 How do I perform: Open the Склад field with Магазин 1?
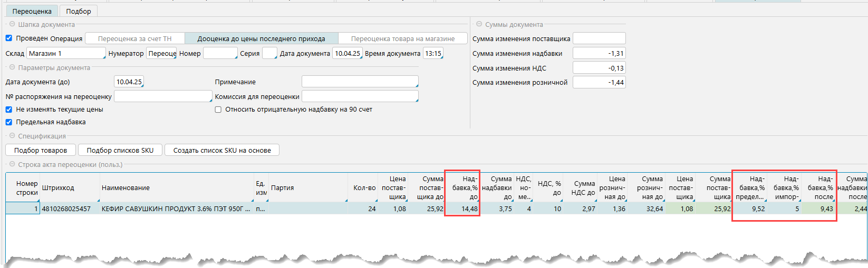tap(66, 53)
